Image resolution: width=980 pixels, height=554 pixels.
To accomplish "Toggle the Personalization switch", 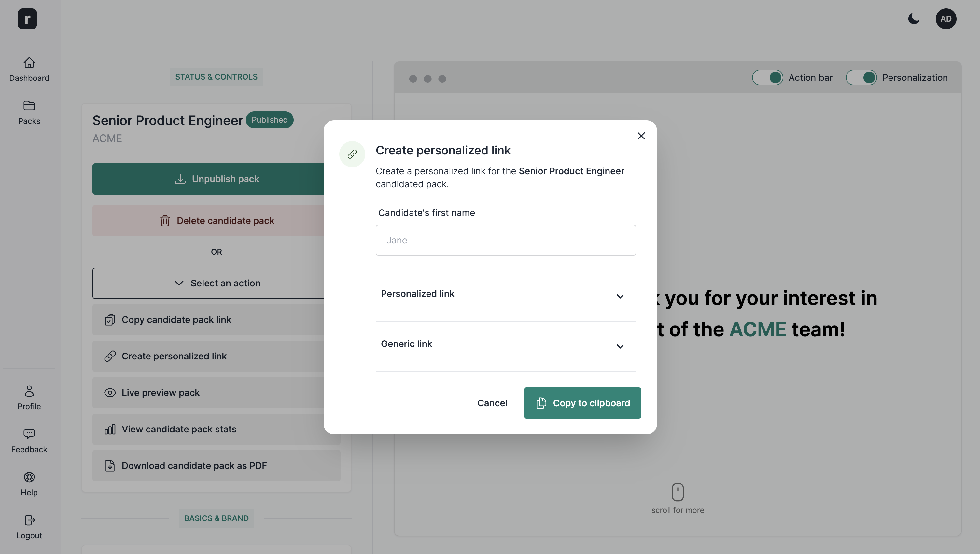I will coord(861,77).
